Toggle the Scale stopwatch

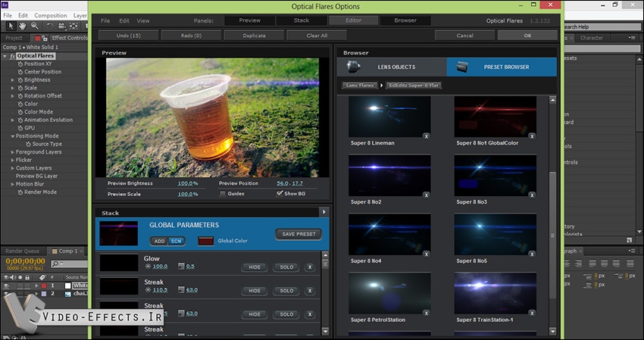click(x=20, y=88)
